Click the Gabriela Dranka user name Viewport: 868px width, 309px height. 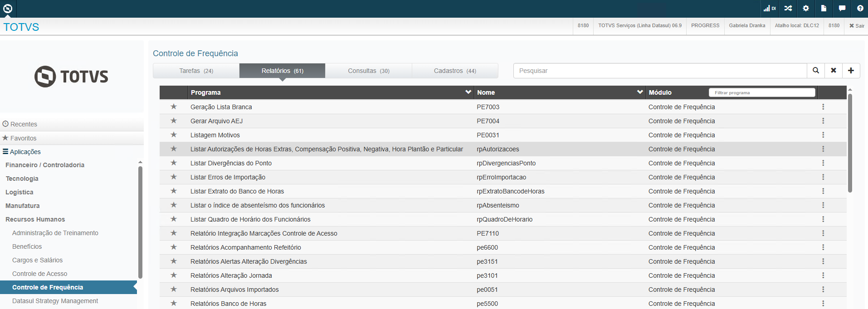click(x=747, y=26)
